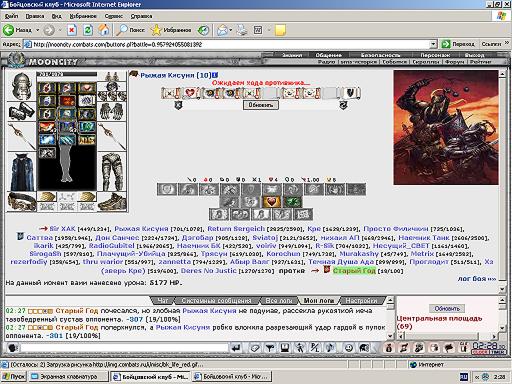Viewport: 512px width, 384px height.
Task: Open the game's Безопасность menu
Action: coord(380,55)
